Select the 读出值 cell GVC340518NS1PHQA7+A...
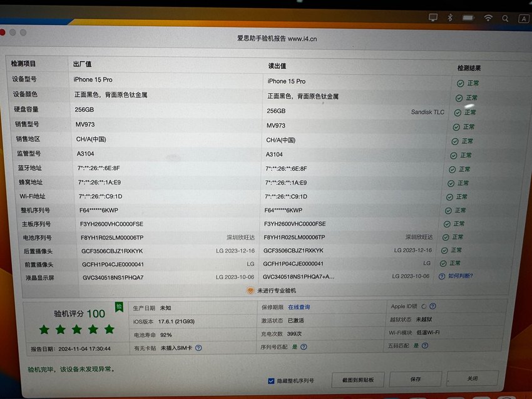Image resolution: width=532 pixels, height=399 pixels. coord(299,277)
